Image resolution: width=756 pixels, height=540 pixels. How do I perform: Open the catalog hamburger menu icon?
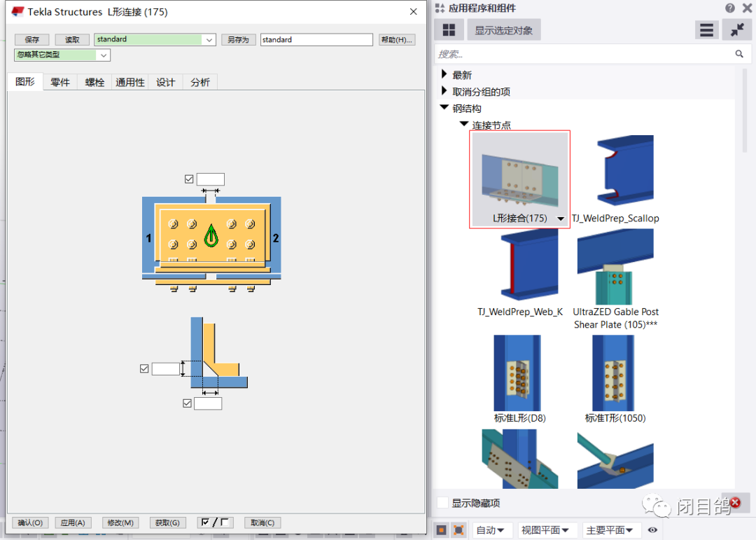coord(706,30)
